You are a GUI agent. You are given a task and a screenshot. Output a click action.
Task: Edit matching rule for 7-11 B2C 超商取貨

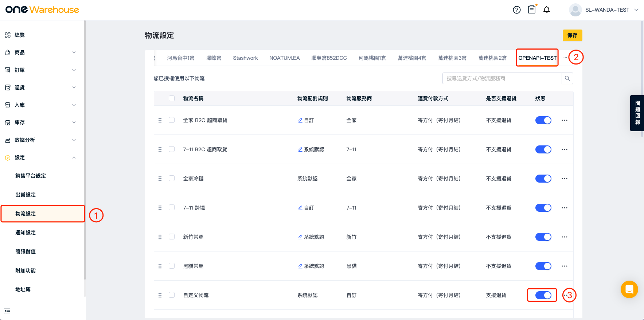300,149
